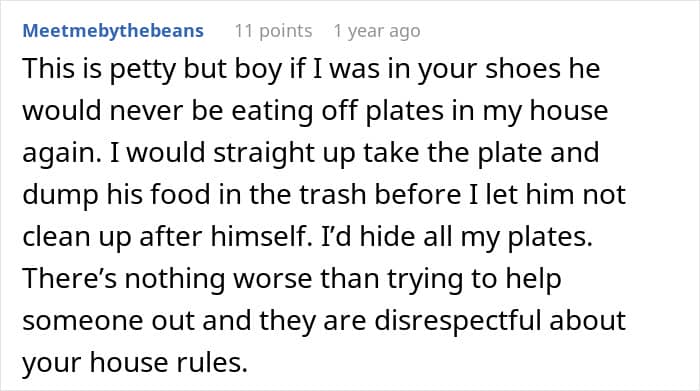Click the final words 'your house rules.'

pos(135,362)
